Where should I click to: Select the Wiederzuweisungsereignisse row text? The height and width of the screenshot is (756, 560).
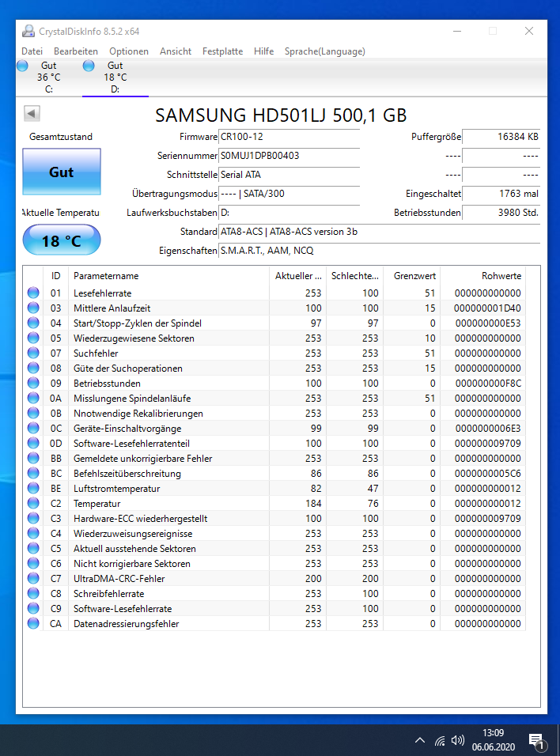[133, 533]
